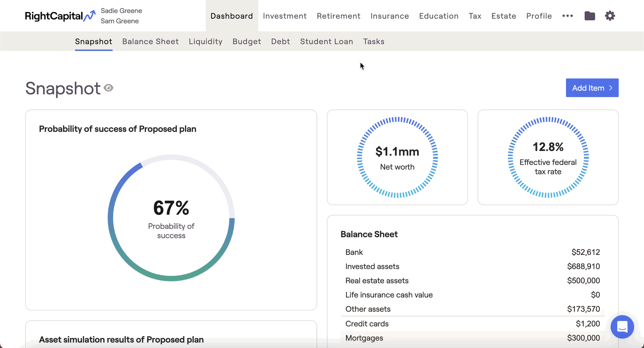This screenshot has width=644, height=348.
Task: Open the Budget sub-tab
Action: click(247, 42)
